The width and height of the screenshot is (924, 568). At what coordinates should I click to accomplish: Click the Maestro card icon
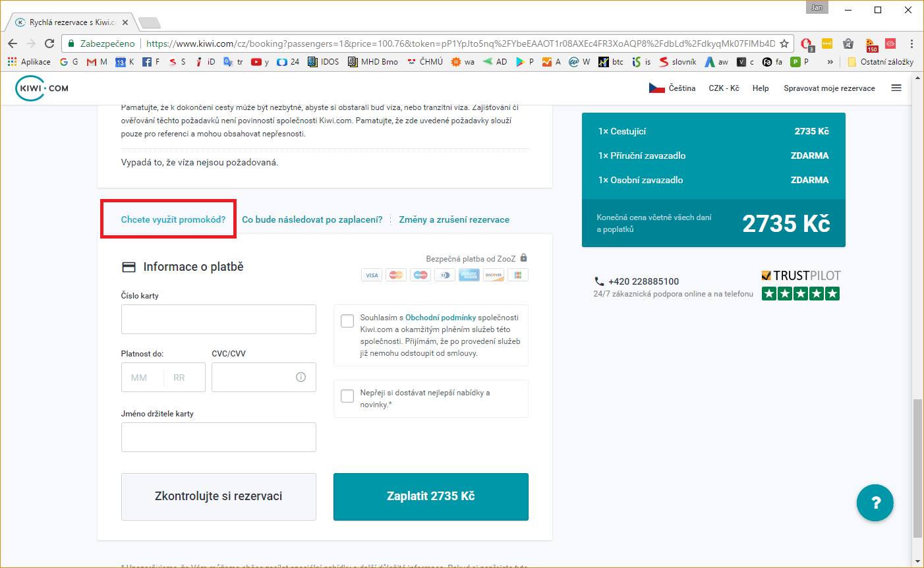click(x=420, y=275)
